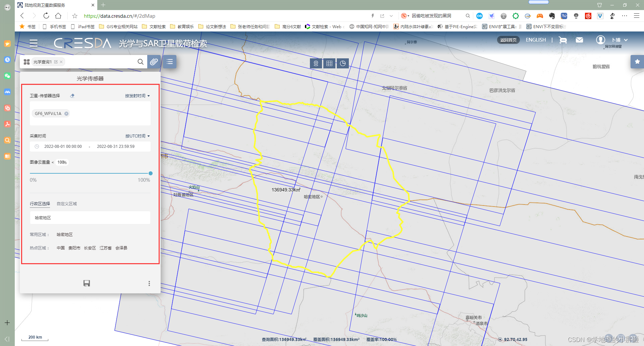The image size is (644, 346).
Task: Open the map time history tool
Action: pyautogui.click(x=343, y=63)
